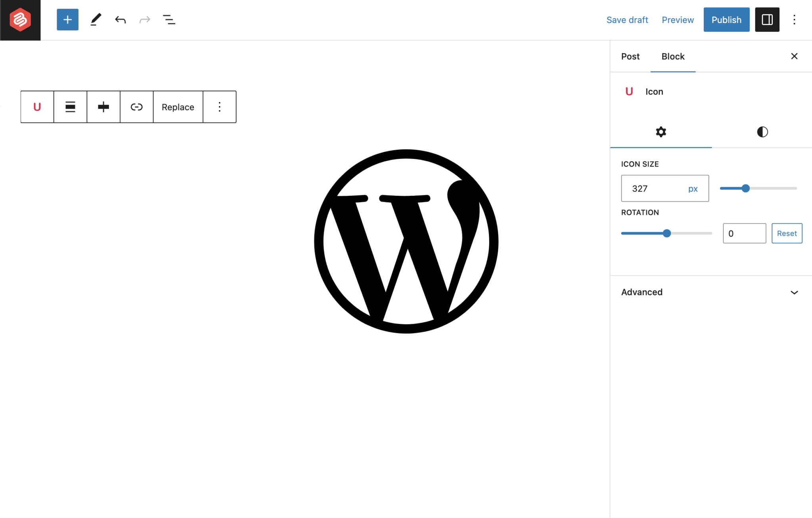
Task: Click the Rotation value field
Action: pos(744,233)
